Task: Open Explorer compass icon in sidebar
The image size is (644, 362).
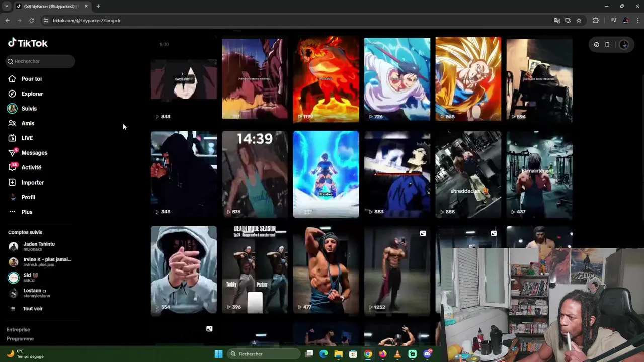Action: point(12,94)
